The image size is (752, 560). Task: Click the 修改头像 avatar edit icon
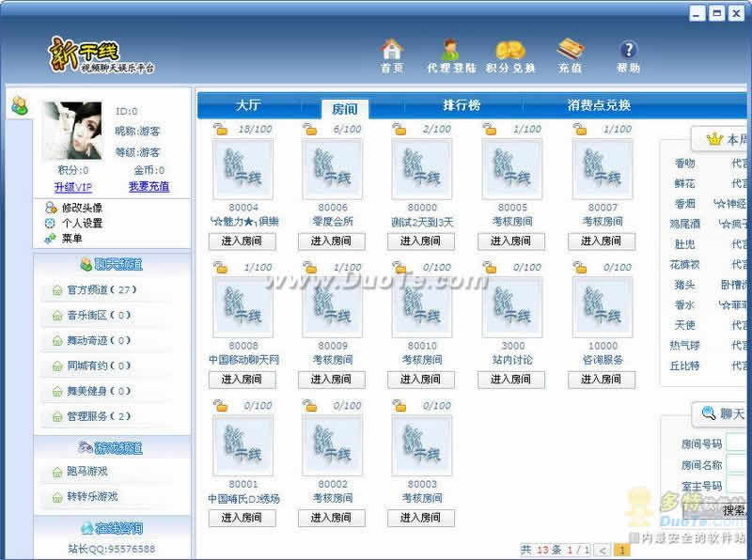(x=51, y=208)
